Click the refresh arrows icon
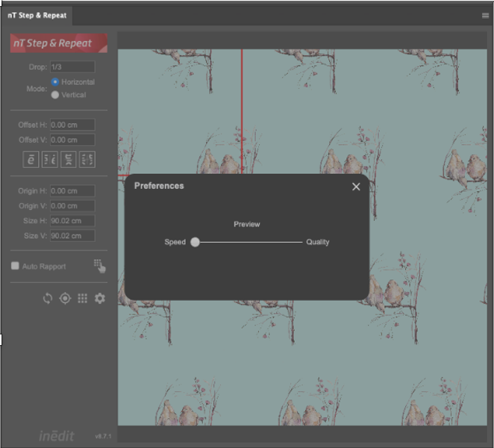The width and height of the screenshot is (494, 448). click(48, 298)
